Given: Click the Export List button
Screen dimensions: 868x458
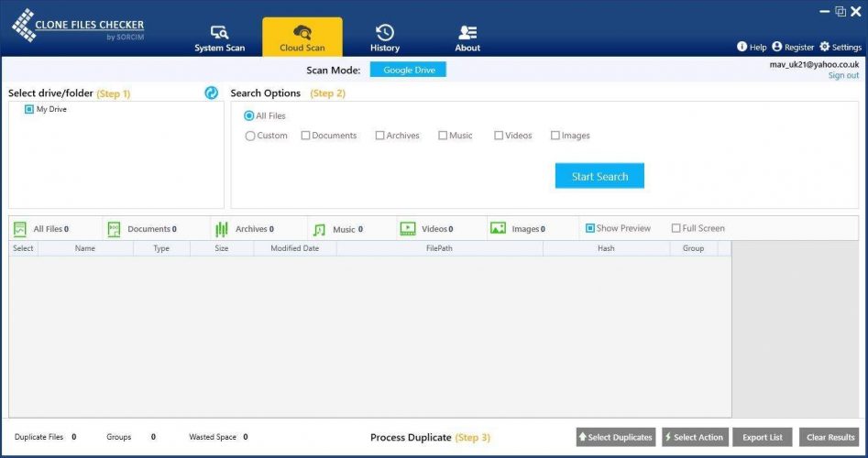Looking at the screenshot, I should click(x=763, y=437).
